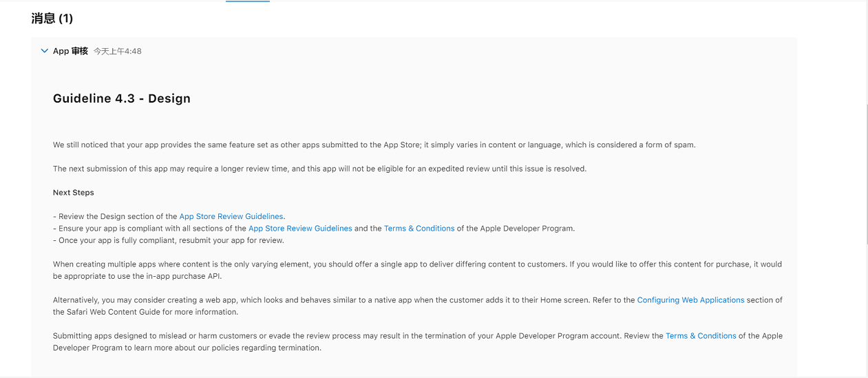Open the Configuring Web Applications link
Image resolution: width=868 pixels, height=378 pixels.
[690, 300]
